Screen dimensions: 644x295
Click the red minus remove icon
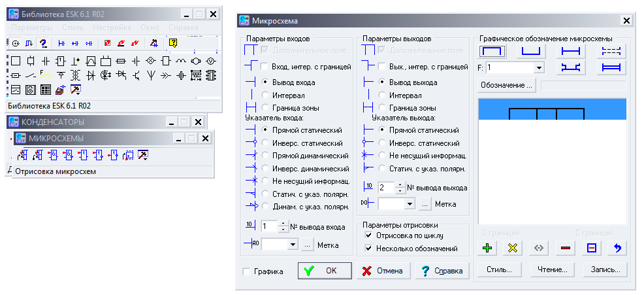(x=565, y=248)
